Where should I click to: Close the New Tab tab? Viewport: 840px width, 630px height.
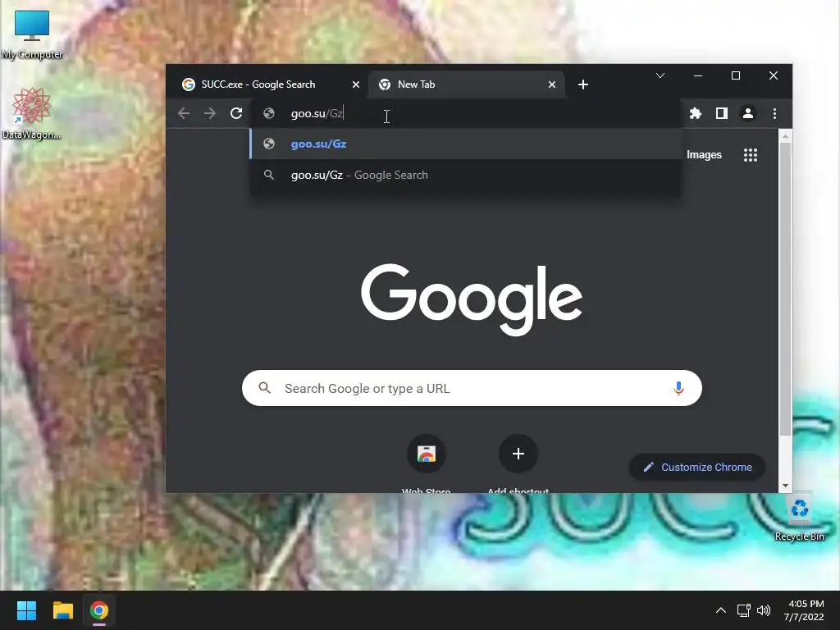(552, 84)
